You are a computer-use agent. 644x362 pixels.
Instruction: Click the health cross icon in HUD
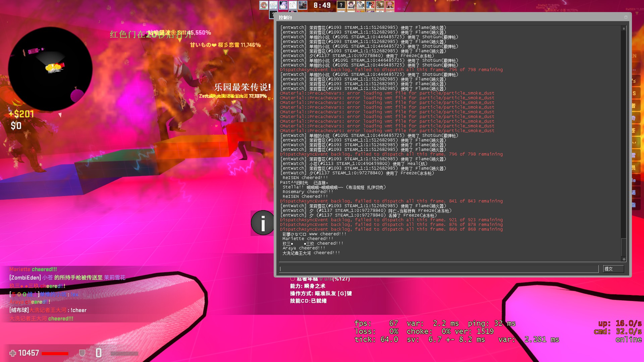13,353
